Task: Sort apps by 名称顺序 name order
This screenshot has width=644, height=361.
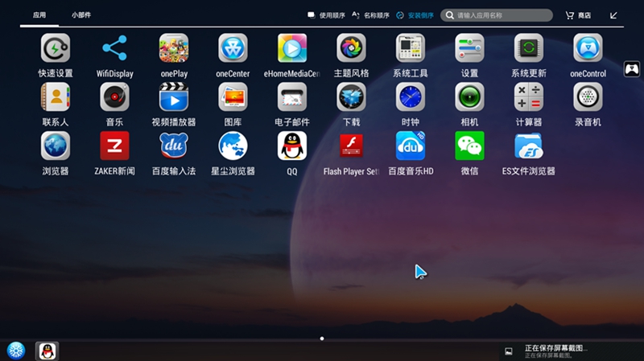Action: click(x=370, y=15)
